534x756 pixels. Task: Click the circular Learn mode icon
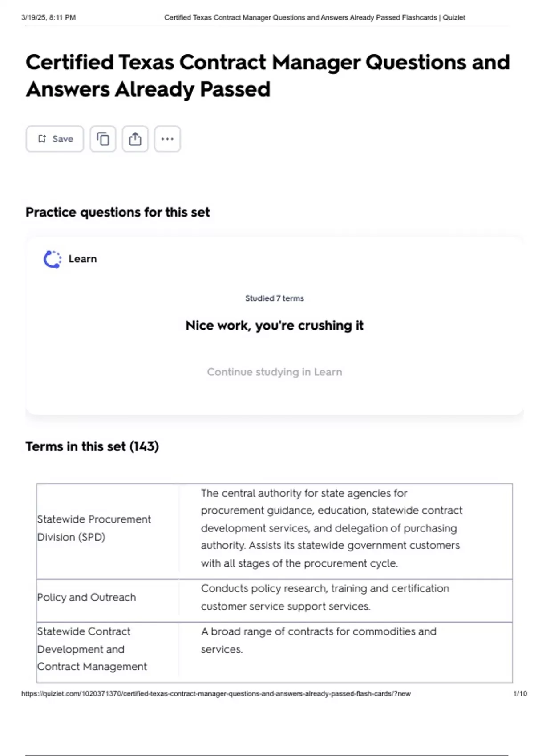point(53,259)
